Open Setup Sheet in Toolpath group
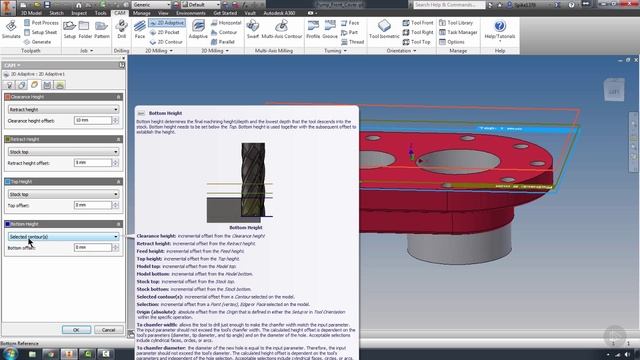 (x=40, y=32)
